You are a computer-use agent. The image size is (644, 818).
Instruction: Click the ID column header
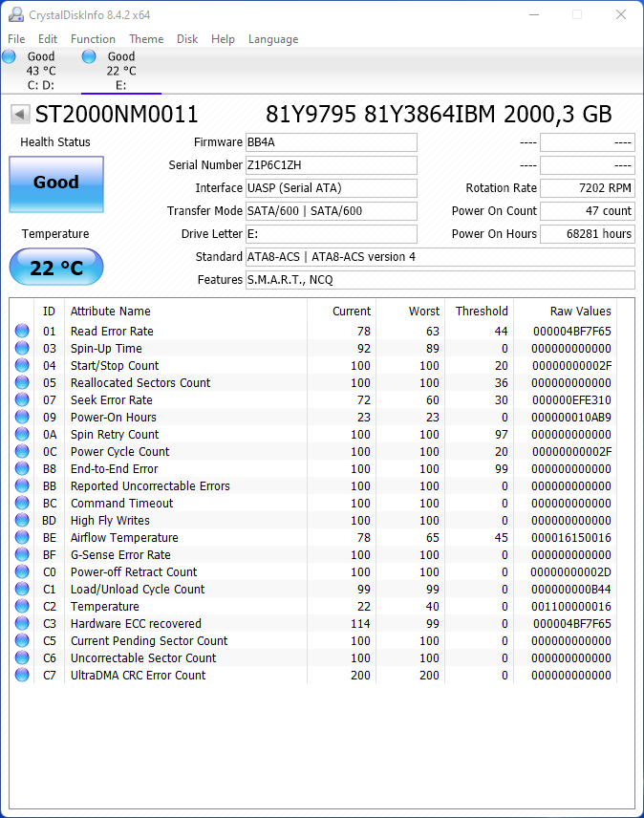[49, 312]
